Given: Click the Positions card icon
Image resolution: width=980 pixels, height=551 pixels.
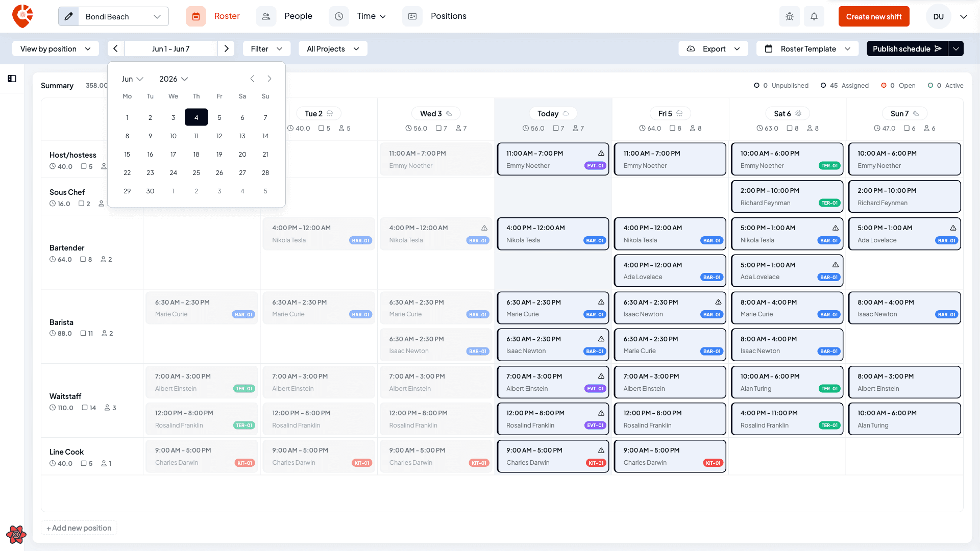Looking at the screenshot, I should coord(412,16).
